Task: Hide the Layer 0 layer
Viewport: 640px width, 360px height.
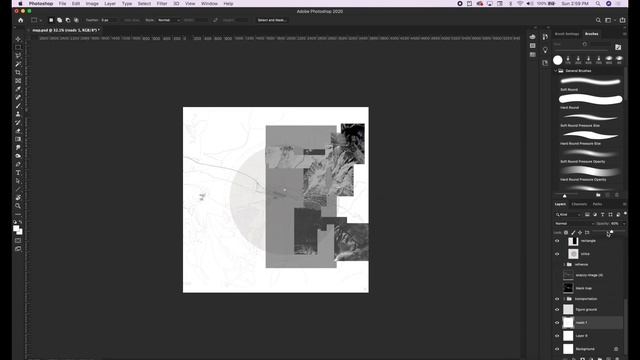Action: [557, 336]
